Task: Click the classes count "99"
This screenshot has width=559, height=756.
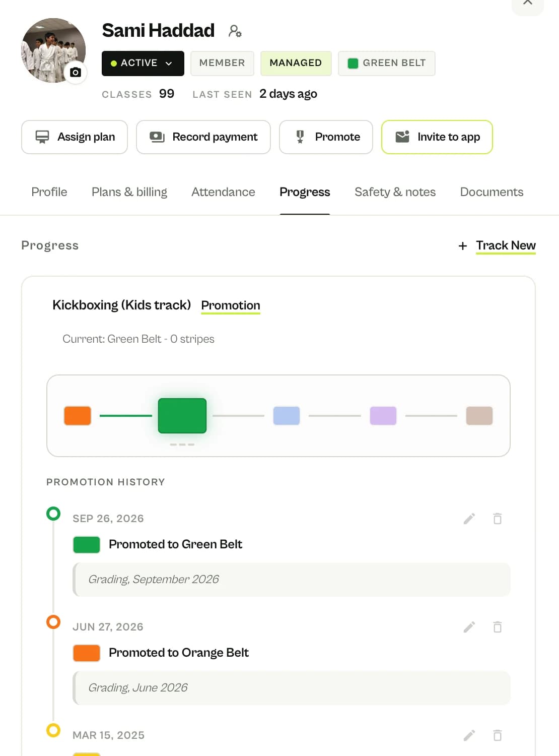Action: pos(167,94)
